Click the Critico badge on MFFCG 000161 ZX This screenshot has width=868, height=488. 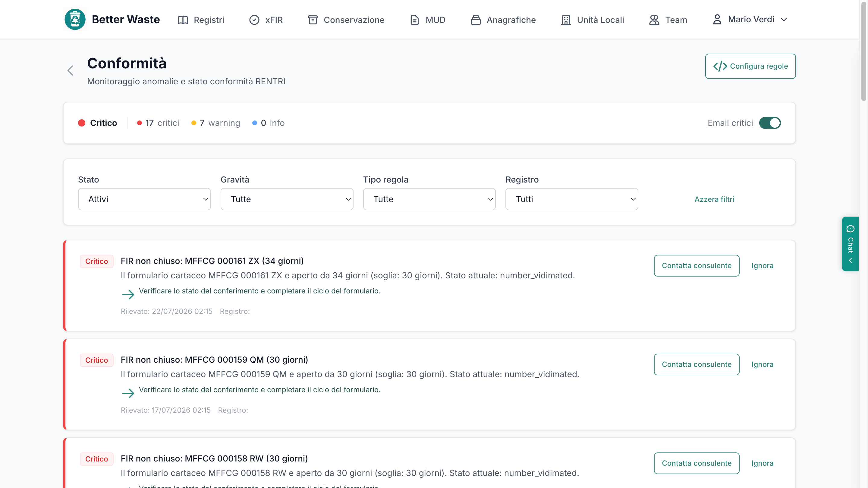(96, 261)
